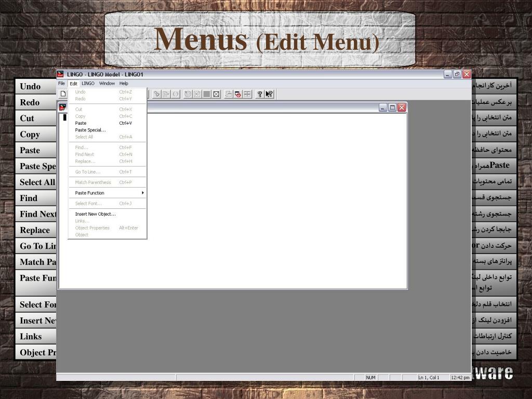
Task: Click the Find button on the slide
Action: pyautogui.click(x=36, y=198)
